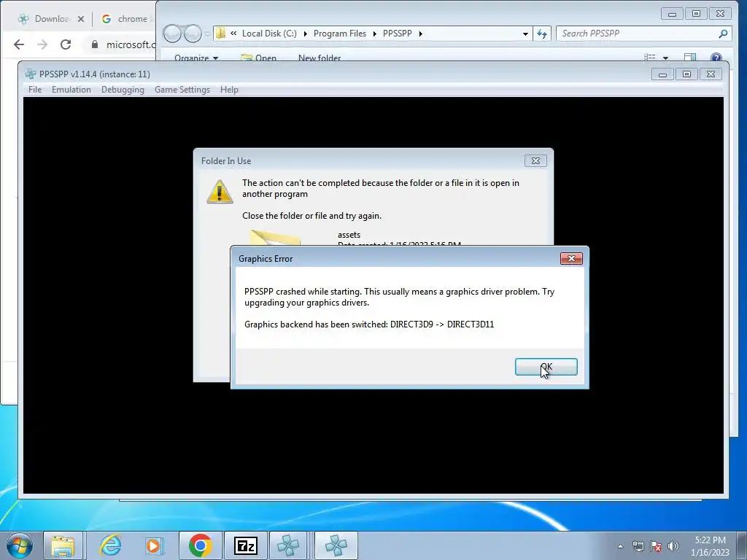747x560 pixels.
Task: Select the second PPSSPP taskbar icon
Action: pos(336,545)
